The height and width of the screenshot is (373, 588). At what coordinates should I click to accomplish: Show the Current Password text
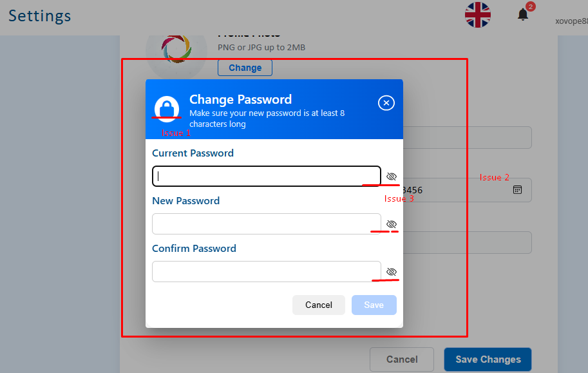392,177
